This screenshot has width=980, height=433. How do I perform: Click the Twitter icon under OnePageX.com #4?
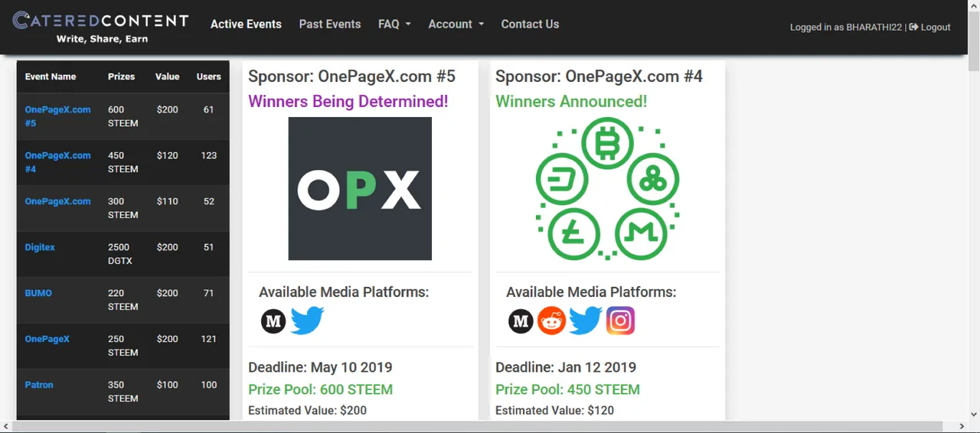point(586,321)
